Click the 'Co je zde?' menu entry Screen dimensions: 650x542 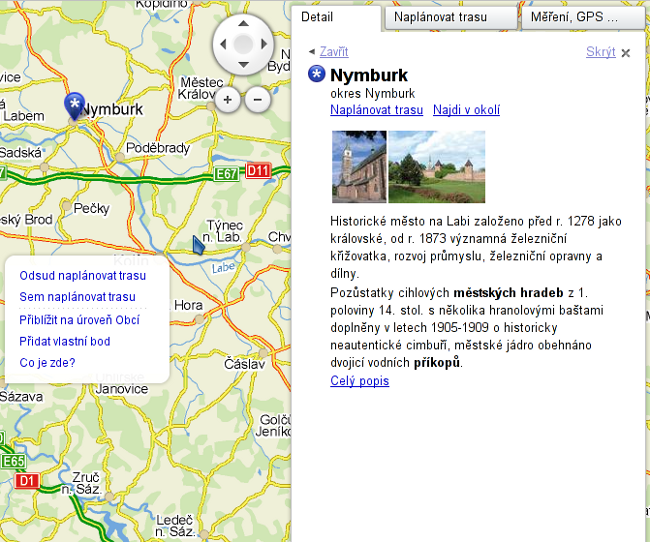[x=48, y=363]
